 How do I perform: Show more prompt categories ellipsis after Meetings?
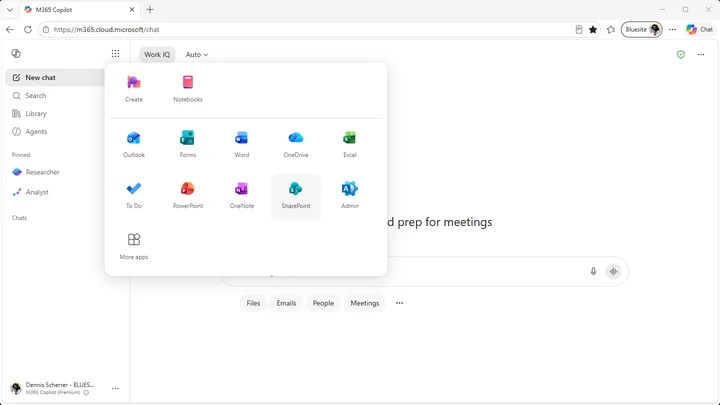(x=399, y=303)
